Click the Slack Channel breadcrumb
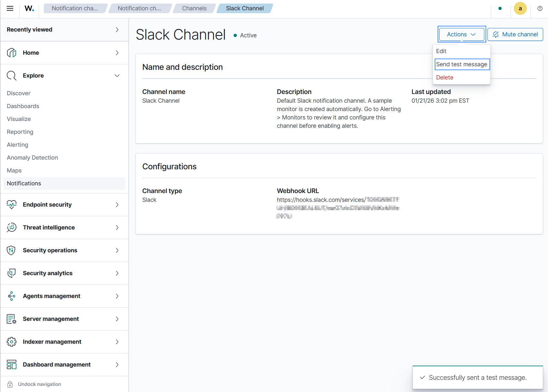 click(x=245, y=8)
